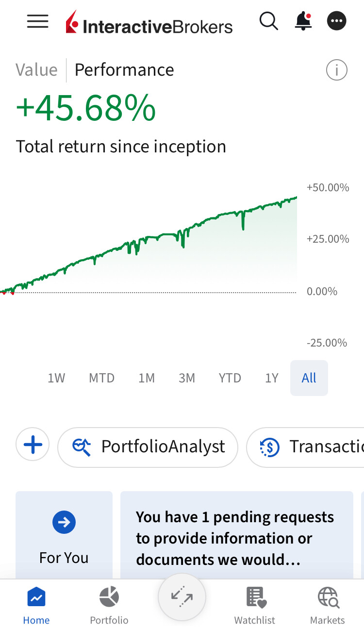
Task: Select the 1M time range
Action: [146, 378]
